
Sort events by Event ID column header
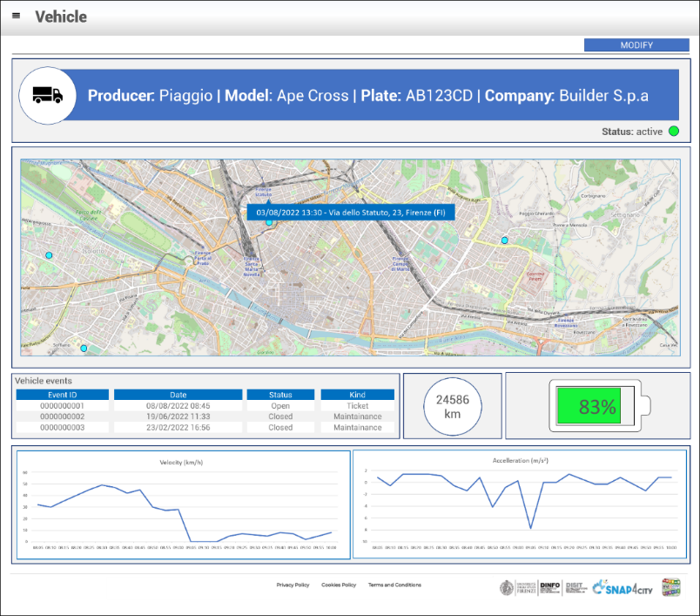62,395
